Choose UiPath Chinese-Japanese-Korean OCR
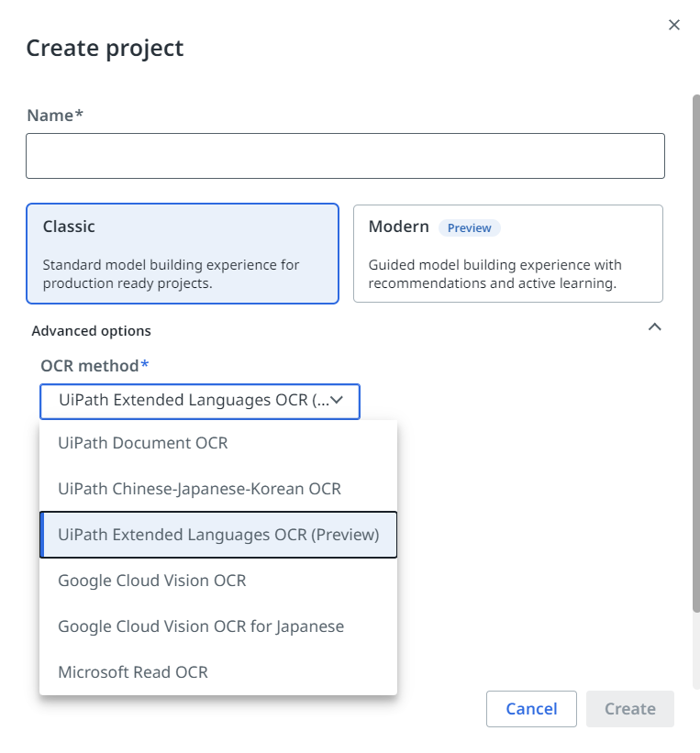The width and height of the screenshot is (700, 753). (199, 489)
